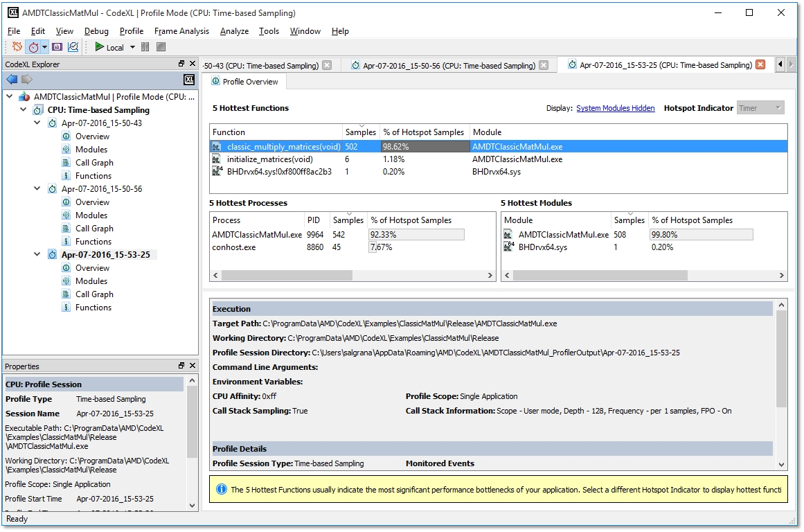
Task: Close the Apr-07-2016_15-50-56 session tab
Action: [x=544, y=65]
